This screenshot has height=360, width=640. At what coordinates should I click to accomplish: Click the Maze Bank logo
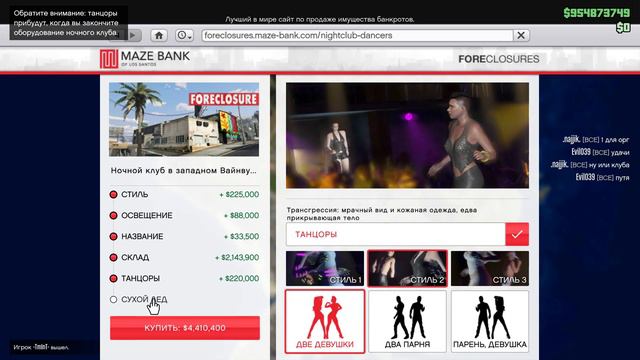point(145,59)
